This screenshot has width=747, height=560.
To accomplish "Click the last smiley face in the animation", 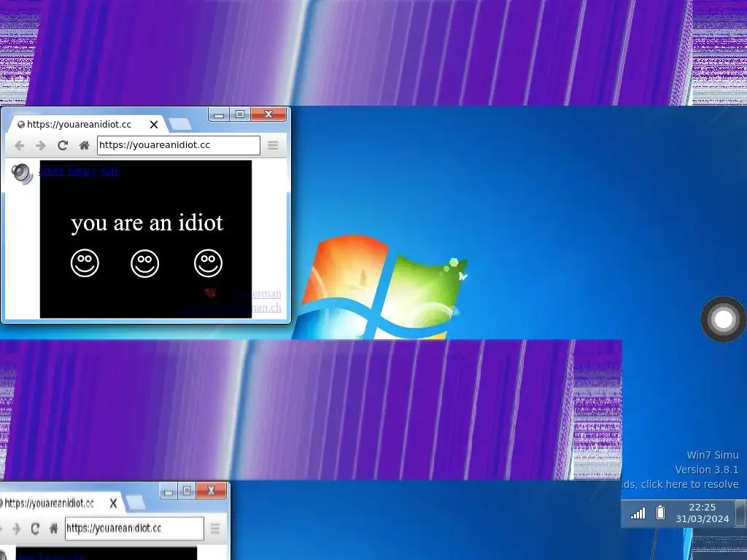I will (x=208, y=262).
